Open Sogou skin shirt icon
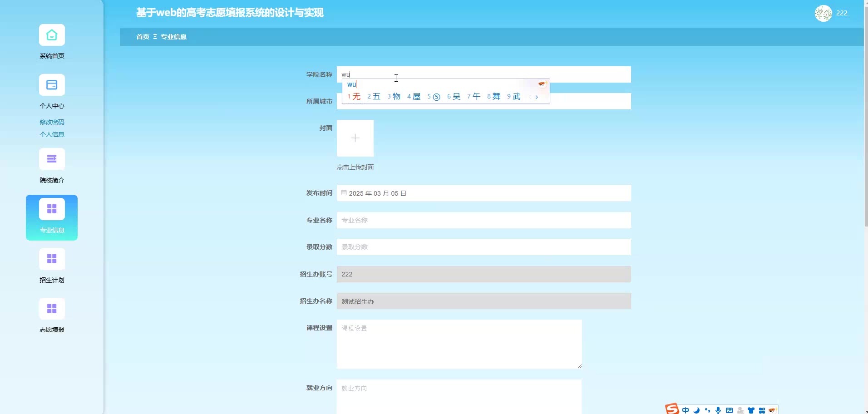 coord(751,410)
